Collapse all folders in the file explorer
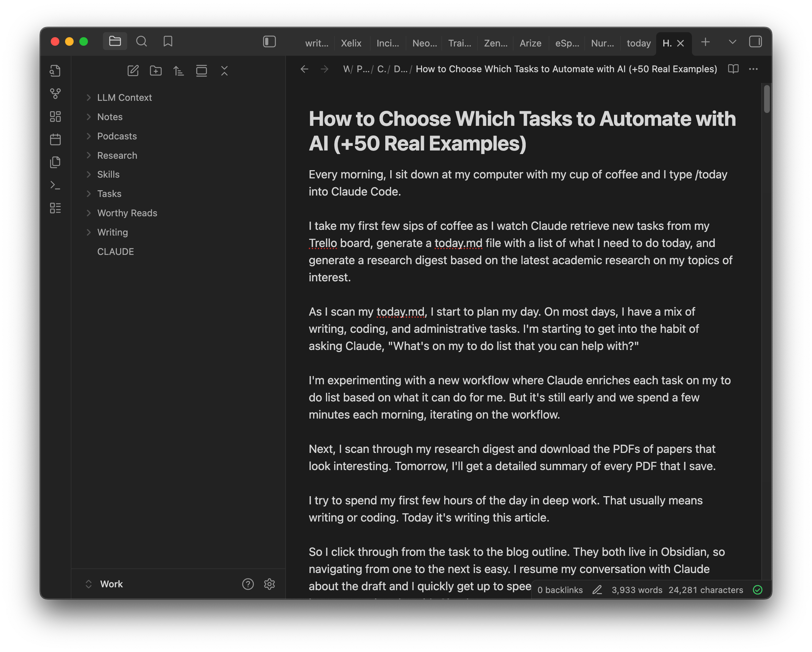 pos(224,70)
